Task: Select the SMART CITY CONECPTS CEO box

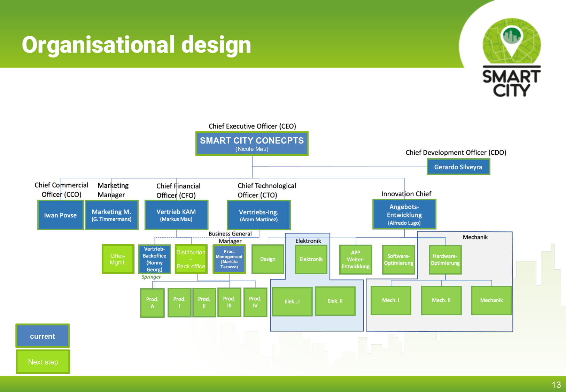Action: [x=252, y=144]
